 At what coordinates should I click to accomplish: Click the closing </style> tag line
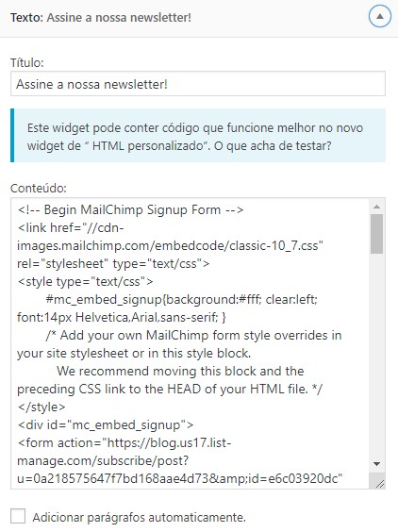point(41,407)
